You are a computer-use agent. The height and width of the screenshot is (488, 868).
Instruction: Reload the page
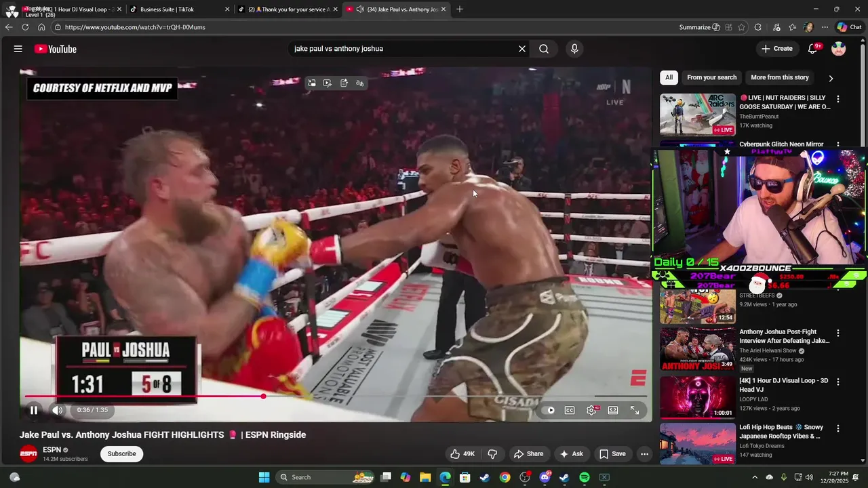click(25, 27)
